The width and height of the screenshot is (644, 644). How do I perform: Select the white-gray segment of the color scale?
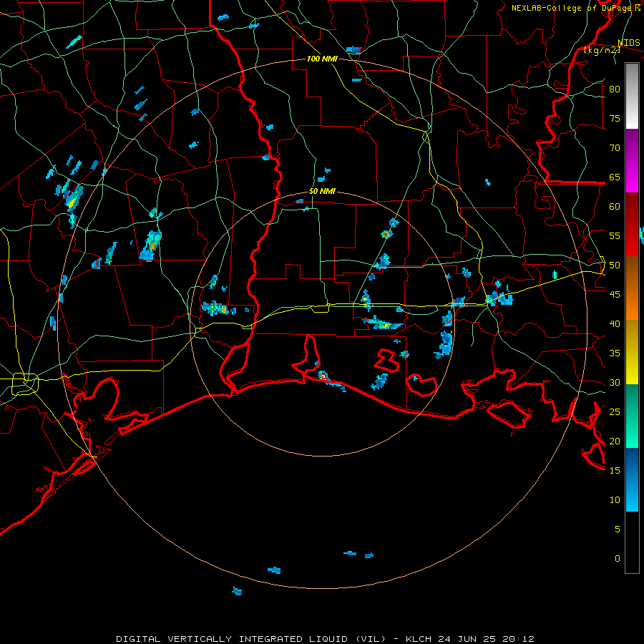tap(632, 96)
